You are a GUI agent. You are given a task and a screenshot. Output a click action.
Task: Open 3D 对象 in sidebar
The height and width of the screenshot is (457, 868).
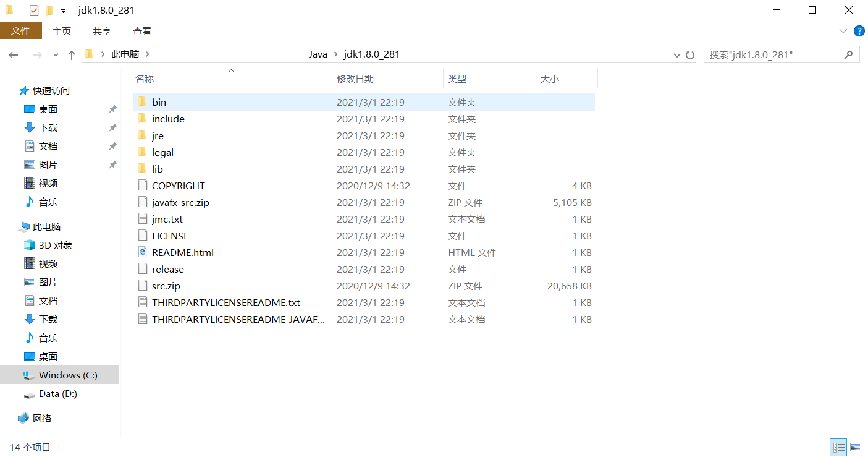[x=56, y=246]
